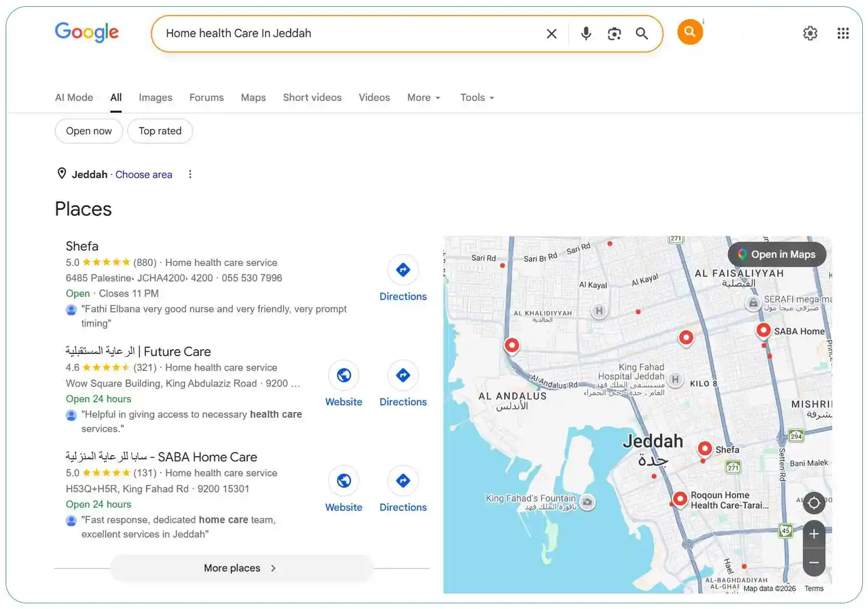
Task: Go to Google home via the logo
Action: 87,32
